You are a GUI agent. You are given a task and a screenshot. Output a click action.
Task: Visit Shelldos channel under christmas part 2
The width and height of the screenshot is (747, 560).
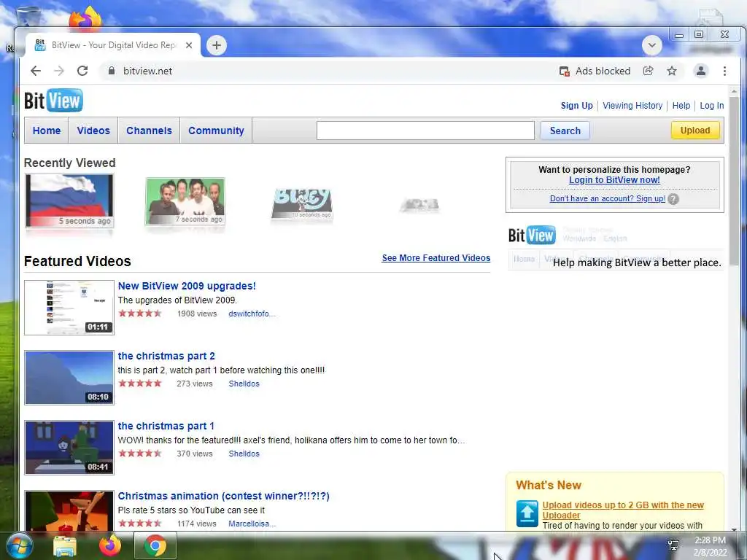click(244, 384)
